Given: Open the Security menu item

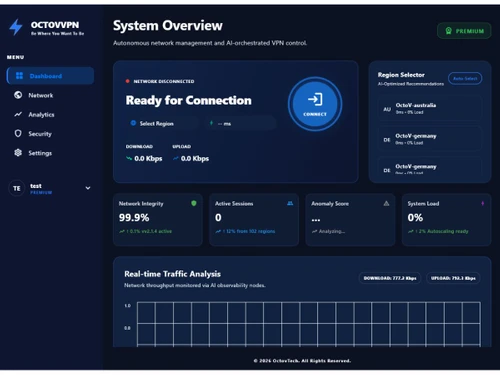Looking at the screenshot, I should point(50,134).
